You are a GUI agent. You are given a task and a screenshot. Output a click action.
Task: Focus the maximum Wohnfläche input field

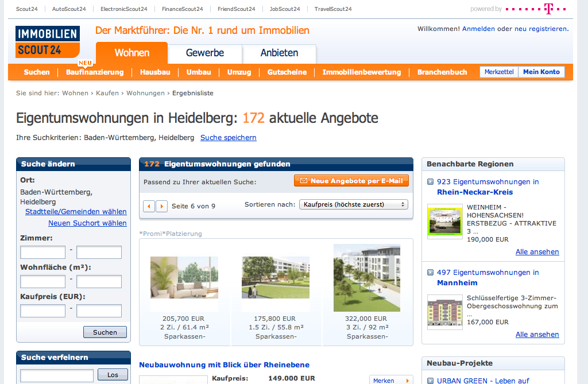point(99,282)
